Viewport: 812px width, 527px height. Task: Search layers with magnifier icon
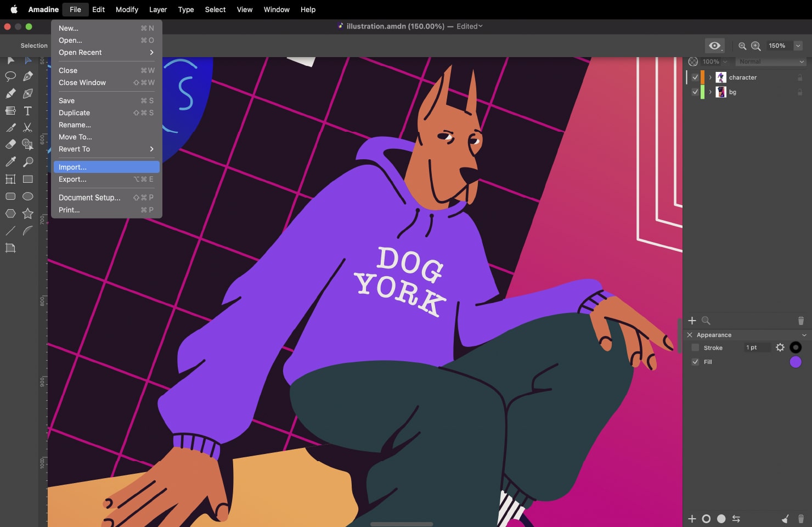706,321
